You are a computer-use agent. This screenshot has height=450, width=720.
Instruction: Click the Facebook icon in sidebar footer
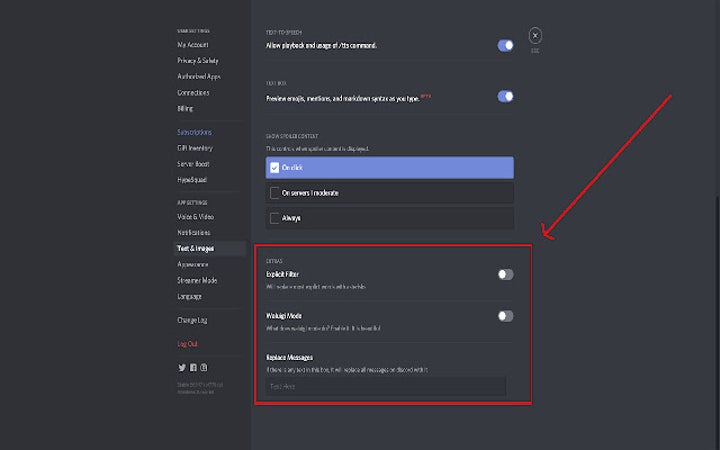192,367
